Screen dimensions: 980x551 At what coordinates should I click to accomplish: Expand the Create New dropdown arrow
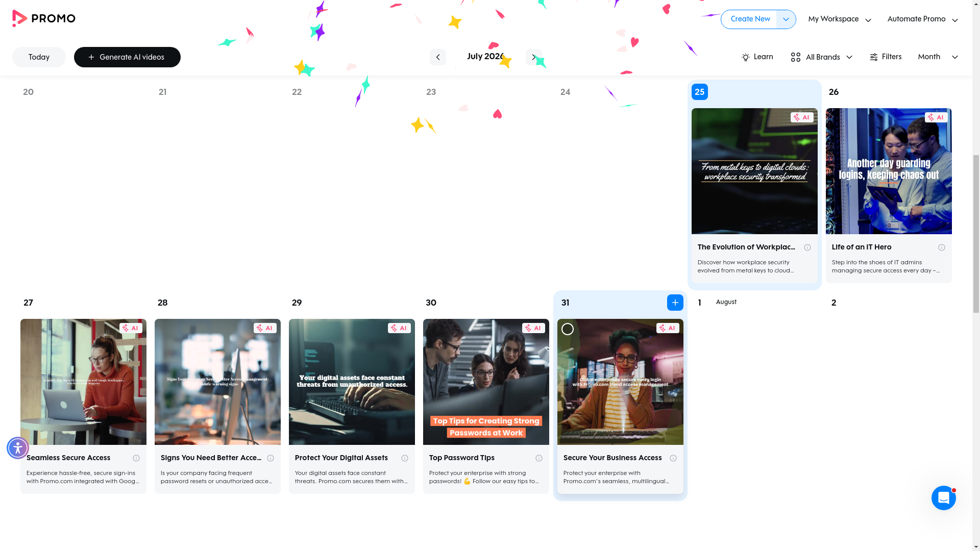click(x=786, y=19)
